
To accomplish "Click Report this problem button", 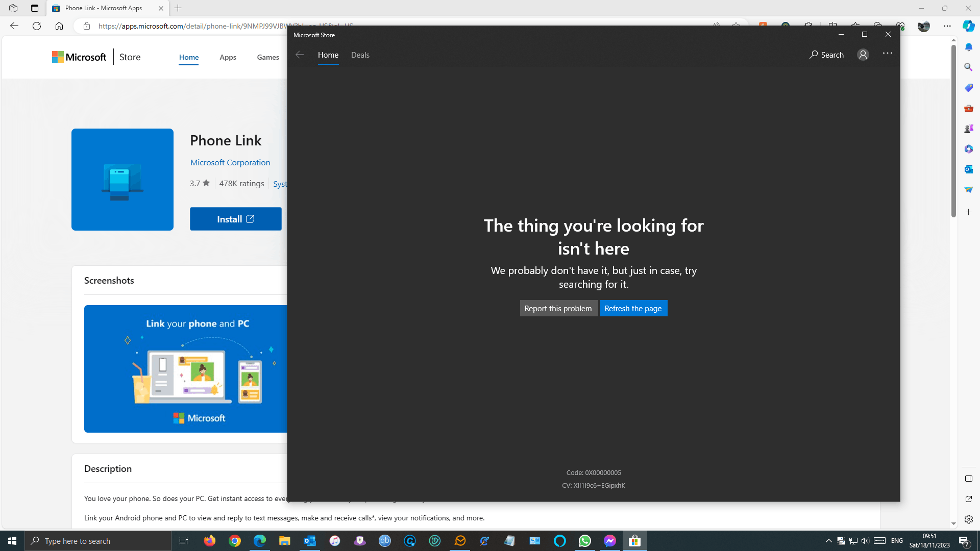I will coord(558,308).
